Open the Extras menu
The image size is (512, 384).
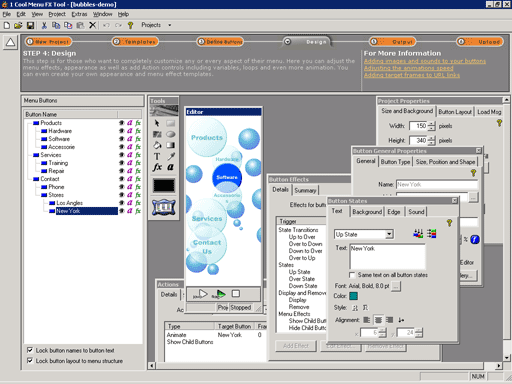pyautogui.click(x=79, y=14)
